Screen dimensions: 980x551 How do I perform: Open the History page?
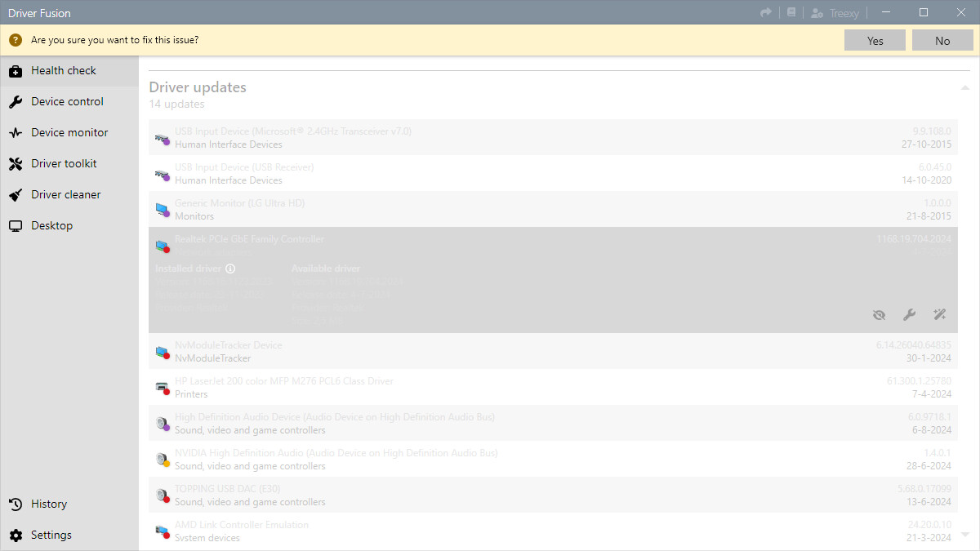pos(69,504)
